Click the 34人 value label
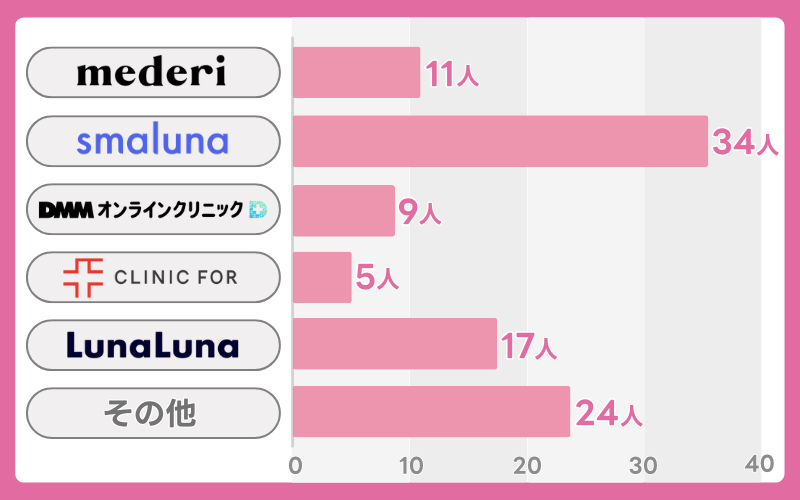Screen dimensions: 800x500 [x=745, y=144]
